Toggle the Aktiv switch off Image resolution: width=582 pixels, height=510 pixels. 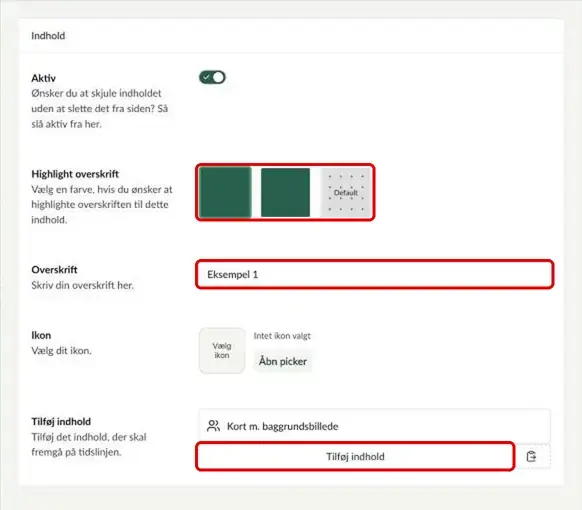[x=212, y=77]
